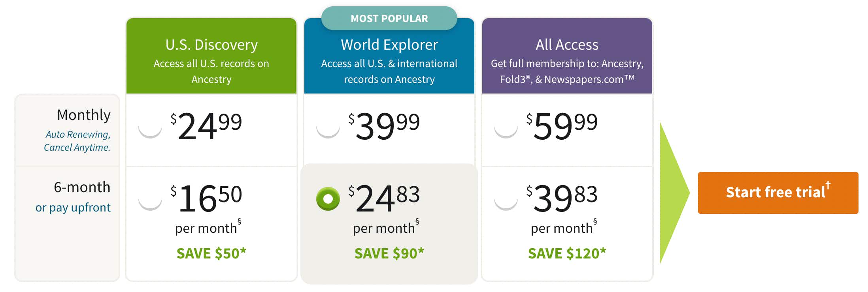868x292 pixels.
Task: Click the SAVE $120 text under All Access
Action: pyautogui.click(x=567, y=253)
